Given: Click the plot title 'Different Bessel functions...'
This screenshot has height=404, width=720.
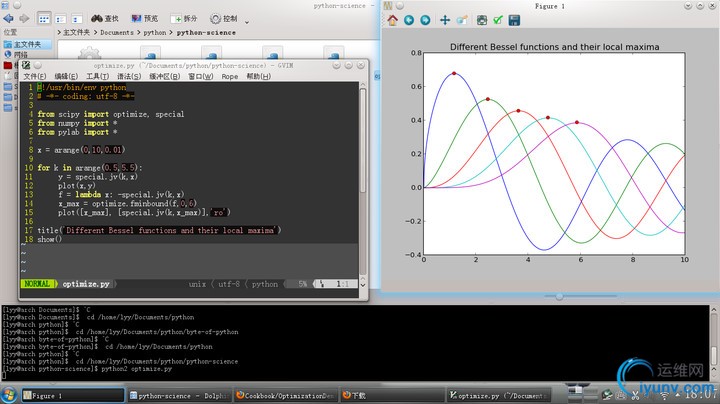Looking at the screenshot, I should point(555,47).
